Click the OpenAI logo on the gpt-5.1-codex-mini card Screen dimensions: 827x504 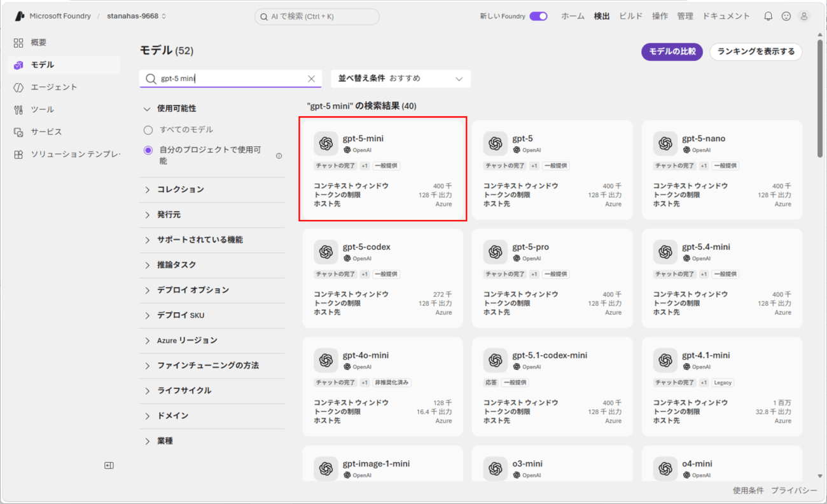coord(495,360)
